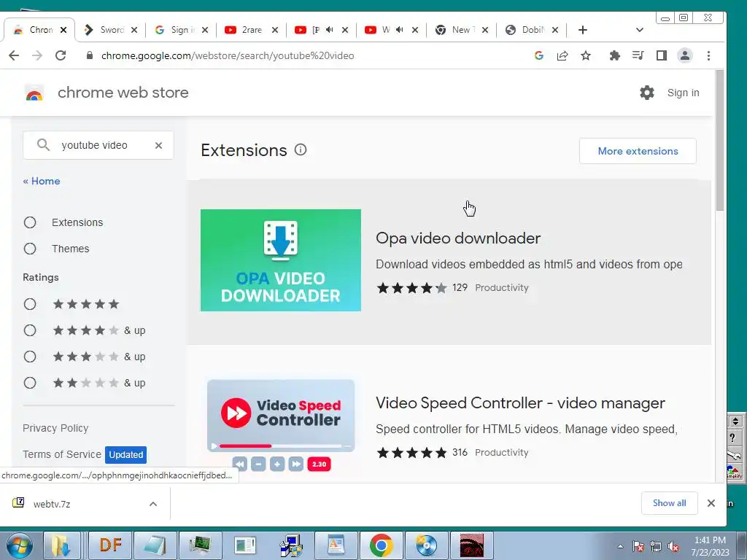Viewport: 747px width, 560px height.
Task: Click the search magnifier icon in the search box
Action: coord(43,145)
